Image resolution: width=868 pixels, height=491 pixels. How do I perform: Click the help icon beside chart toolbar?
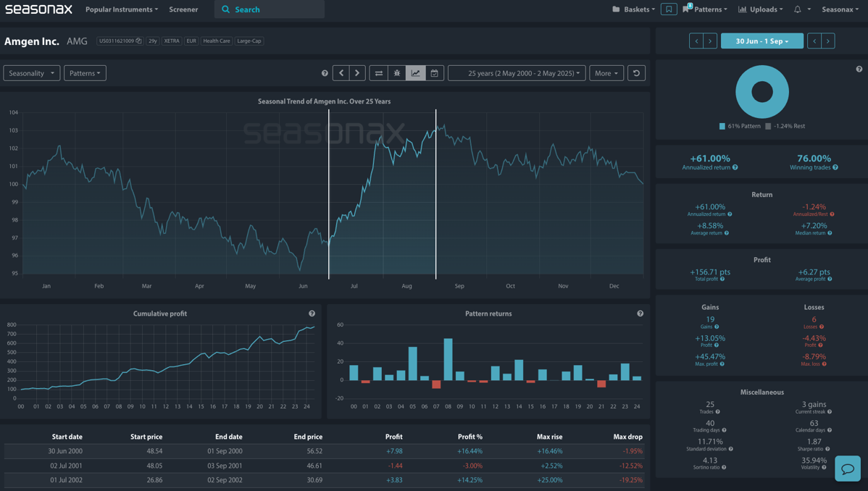pos(325,73)
